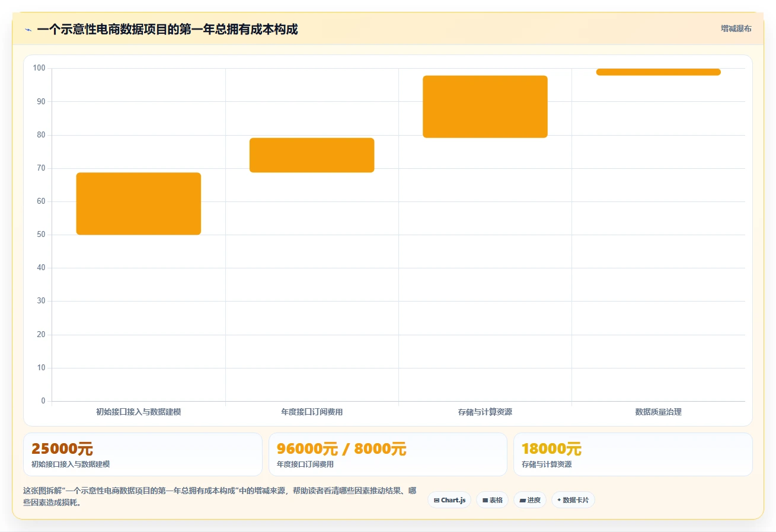Click the y-axis tick value 90
776x532 pixels.
coord(41,101)
